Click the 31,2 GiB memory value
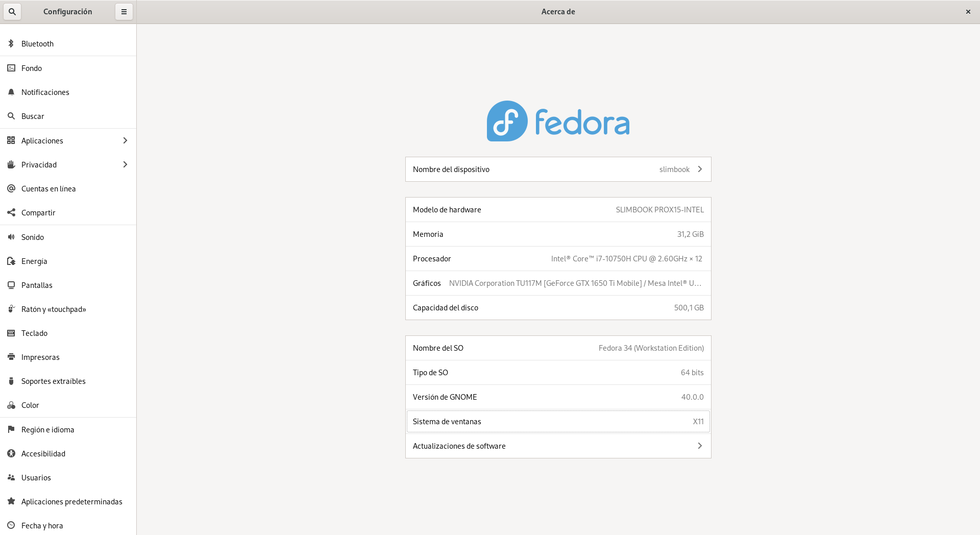The width and height of the screenshot is (980, 535). (x=690, y=234)
